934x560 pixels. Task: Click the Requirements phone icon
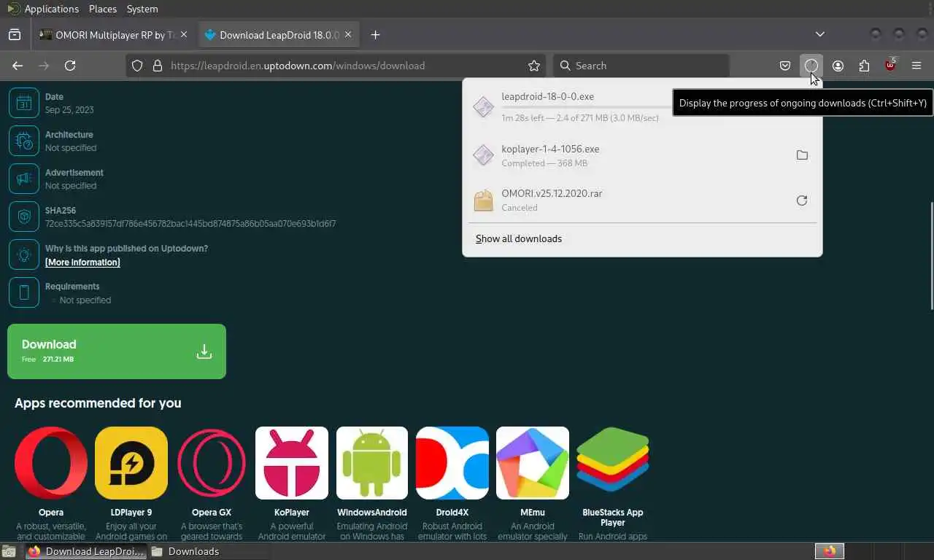24,292
